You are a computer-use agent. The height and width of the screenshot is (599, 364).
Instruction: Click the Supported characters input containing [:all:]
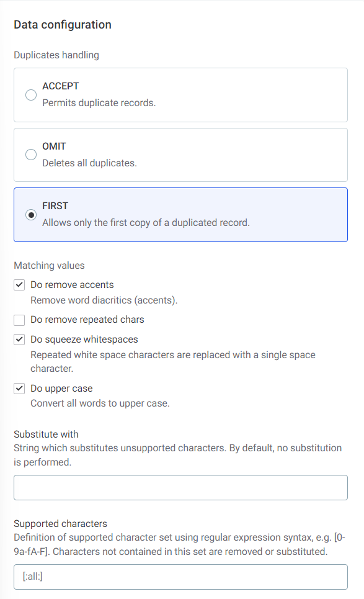point(180,577)
